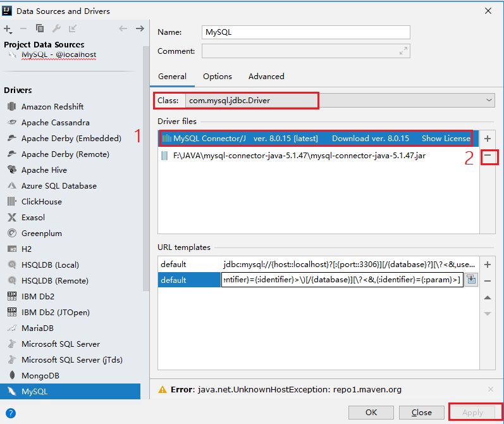Add a new URL template
This screenshot has width=504, height=424.
[x=488, y=265]
